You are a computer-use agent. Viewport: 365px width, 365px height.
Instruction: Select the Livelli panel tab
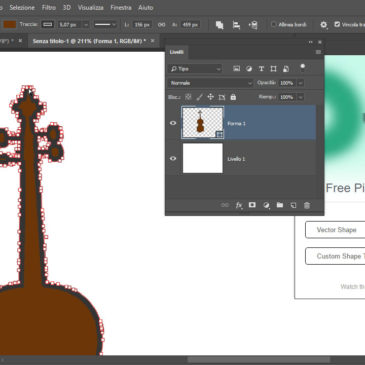click(176, 52)
